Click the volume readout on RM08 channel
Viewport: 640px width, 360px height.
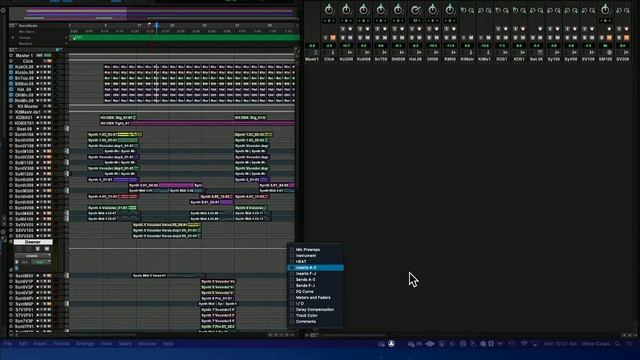click(x=449, y=46)
